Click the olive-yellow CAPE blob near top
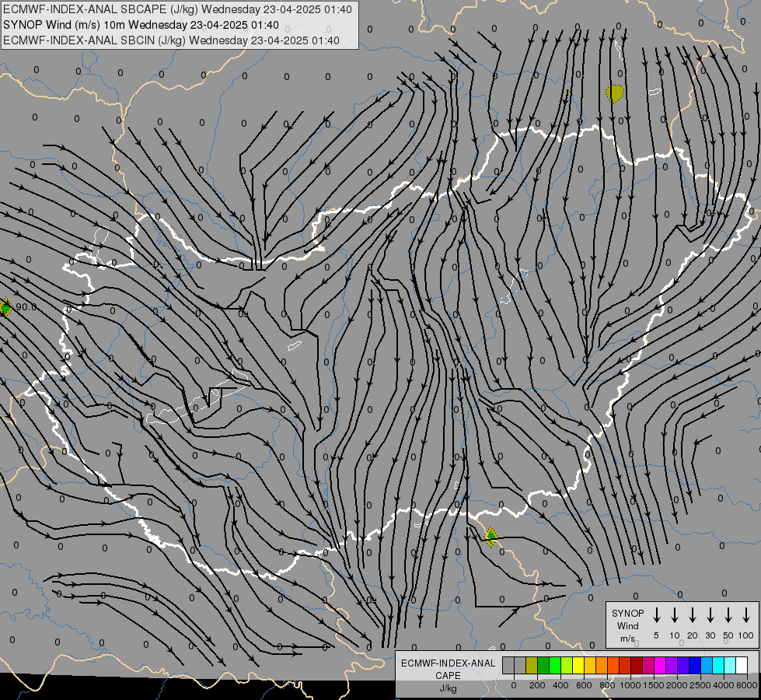 tap(615, 93)
